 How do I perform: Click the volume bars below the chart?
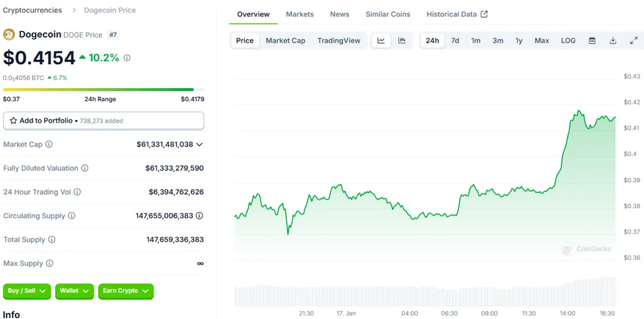[x=425, y=293]
